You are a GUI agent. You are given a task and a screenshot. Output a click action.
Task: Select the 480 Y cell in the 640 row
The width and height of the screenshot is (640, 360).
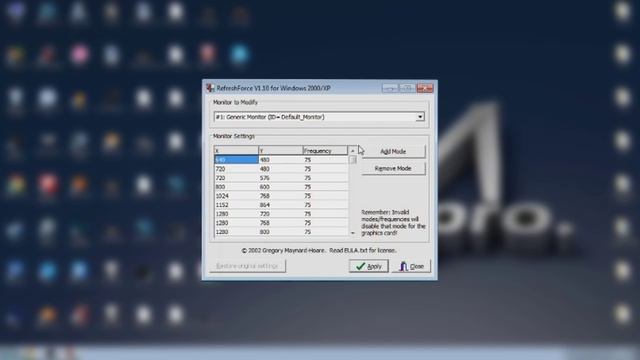pyautogui.click(x=281, y=160)
